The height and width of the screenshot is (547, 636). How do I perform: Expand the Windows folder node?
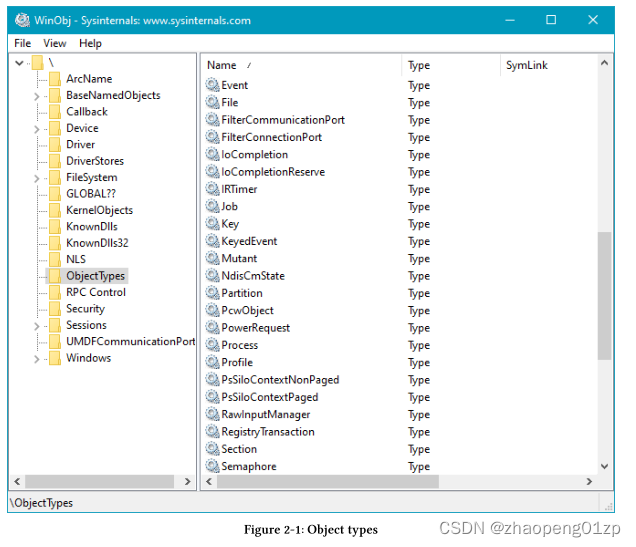coord(37,359)
